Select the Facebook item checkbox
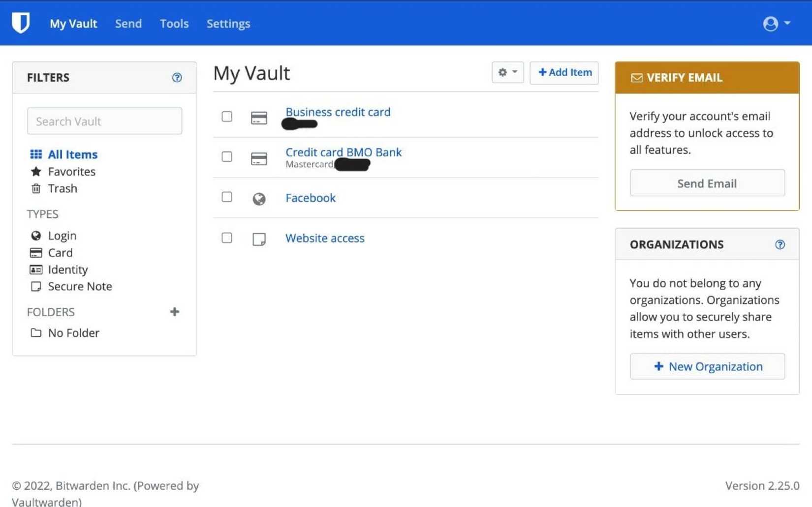812x507 pixels. click(x=227, y=197)
